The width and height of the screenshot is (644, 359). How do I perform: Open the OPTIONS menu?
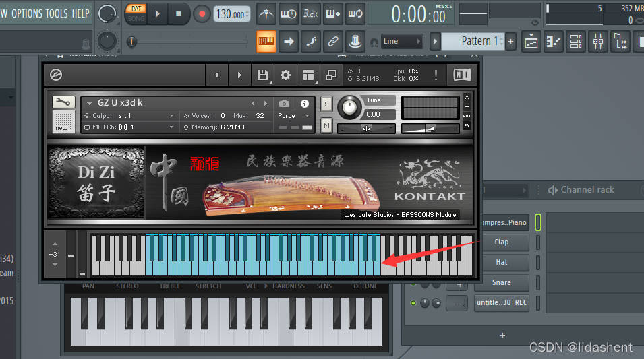[27, 14]
